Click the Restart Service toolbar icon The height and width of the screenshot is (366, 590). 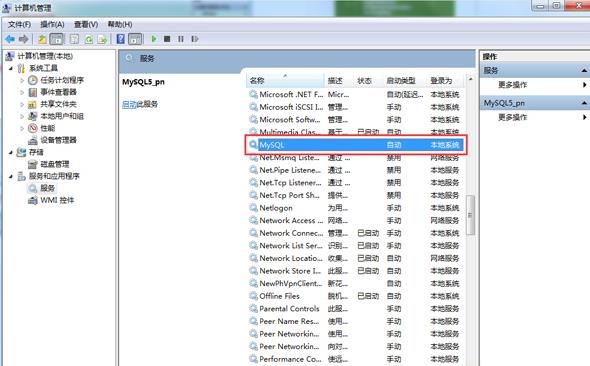click(195, 39)
